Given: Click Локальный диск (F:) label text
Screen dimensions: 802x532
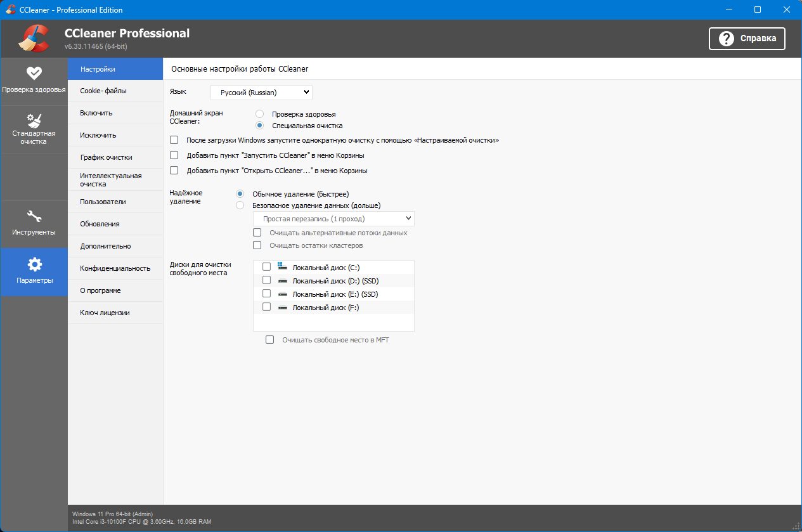Looking at the screenshot, I should click(x=326, y=308).
